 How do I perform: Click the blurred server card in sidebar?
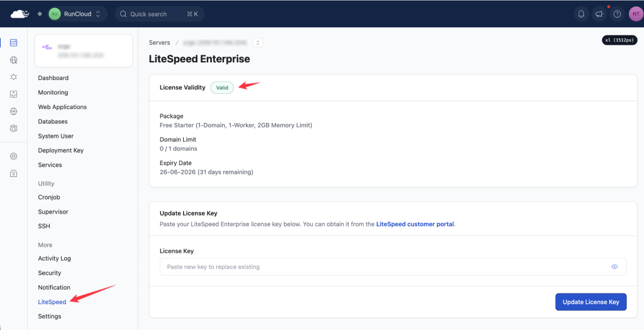click(x=84, y=50)
